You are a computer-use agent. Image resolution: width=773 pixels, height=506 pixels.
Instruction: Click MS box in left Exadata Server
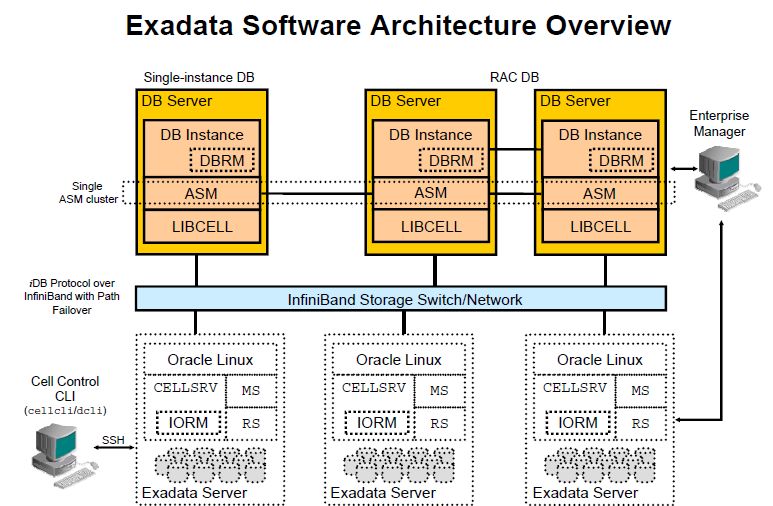tap(251, 391)
